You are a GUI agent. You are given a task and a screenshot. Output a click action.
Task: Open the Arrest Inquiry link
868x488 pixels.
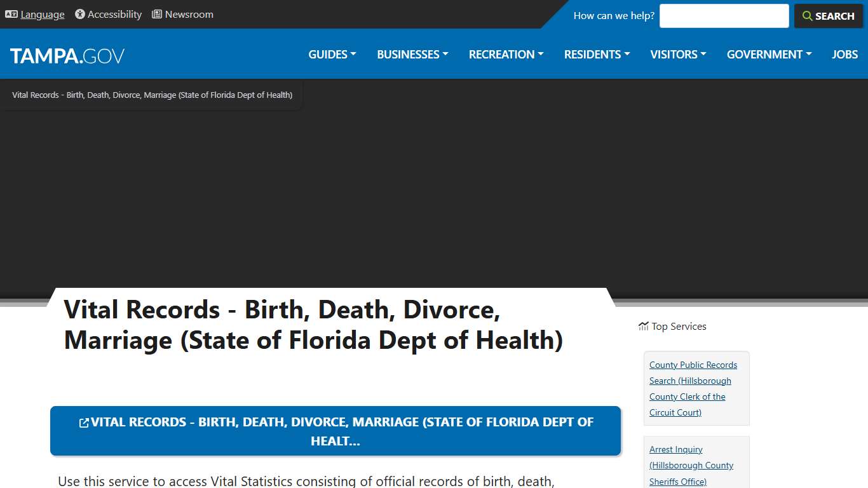point(675,449)
